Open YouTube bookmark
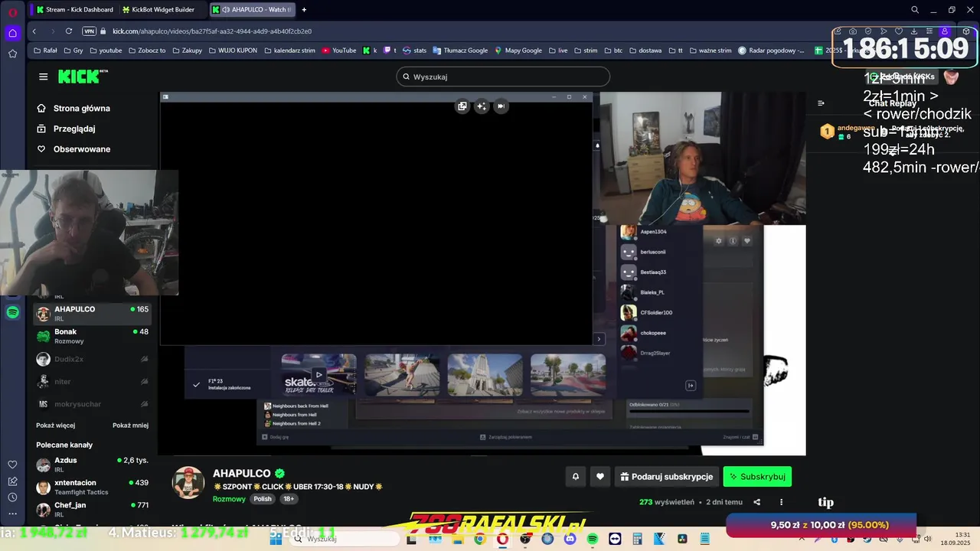The width and height of the screenshot is (980, 551). 339,51
